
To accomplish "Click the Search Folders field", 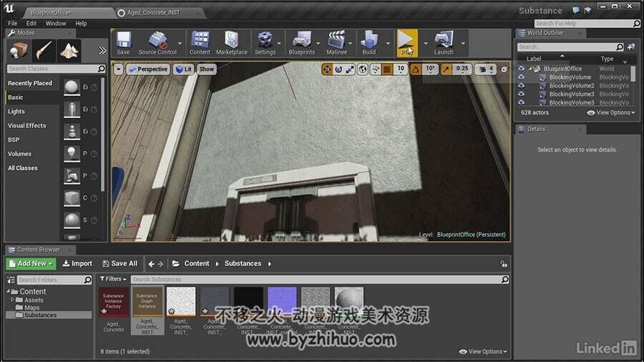I will point(54,280).
